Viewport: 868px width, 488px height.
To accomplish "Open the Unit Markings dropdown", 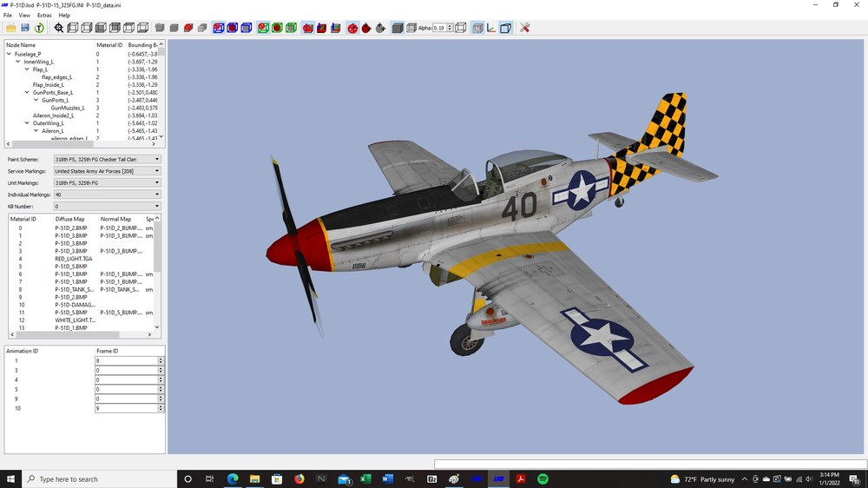I will 107,183.
